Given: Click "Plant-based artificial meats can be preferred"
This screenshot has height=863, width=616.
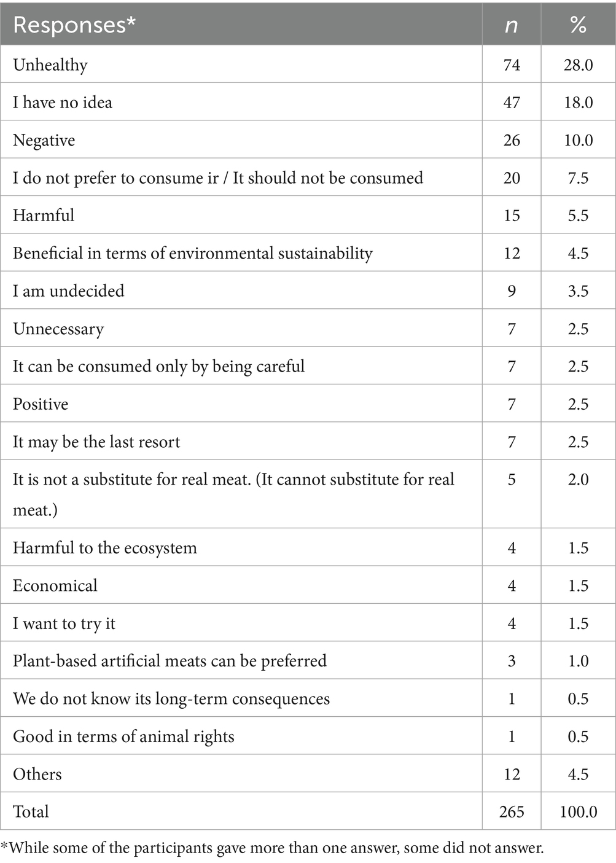Looking at the screenshot, I should click(170, 661).
